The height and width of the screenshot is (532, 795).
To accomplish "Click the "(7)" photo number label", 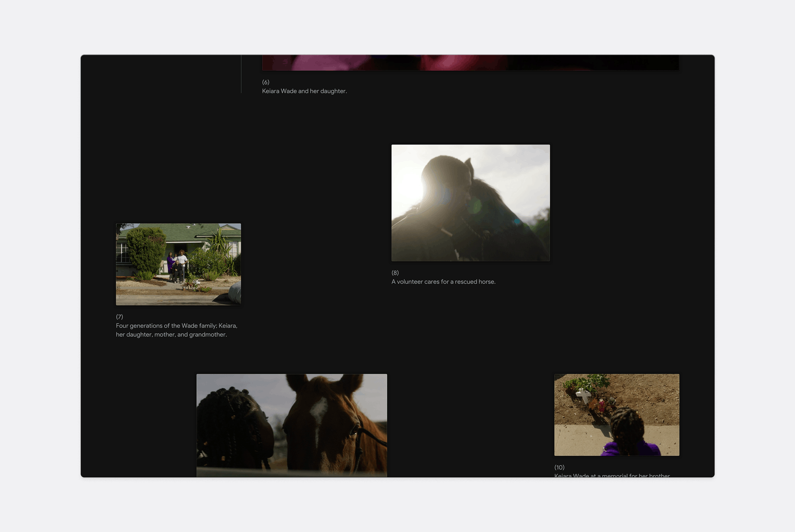I will [119, 316].
